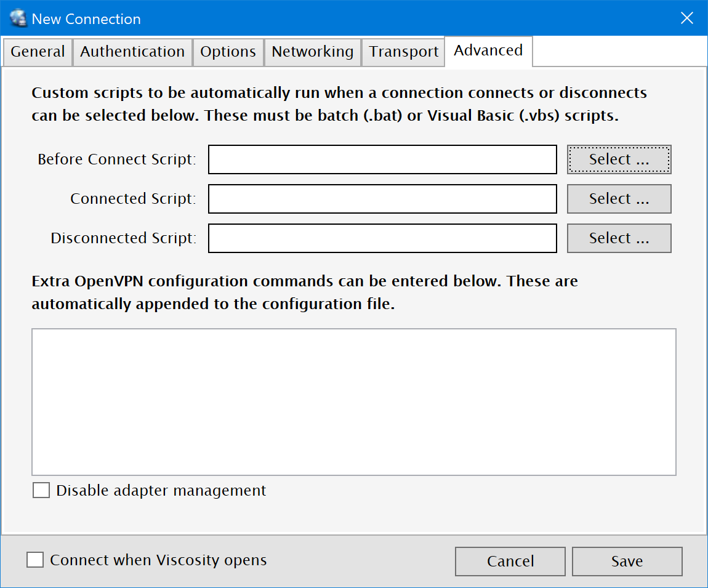This screenshot has width=708, height=588.
Task: Switch to the General tab
Action: (x=38, y=52)
